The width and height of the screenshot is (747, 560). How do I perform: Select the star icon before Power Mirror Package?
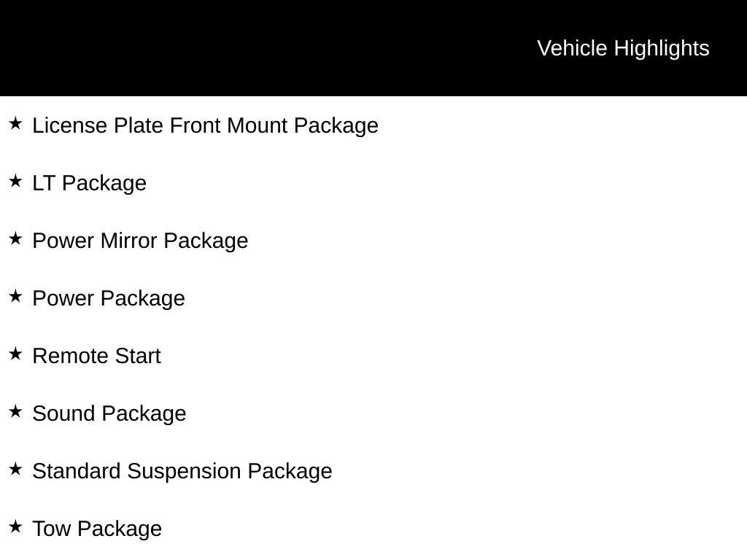coord(15,239)
